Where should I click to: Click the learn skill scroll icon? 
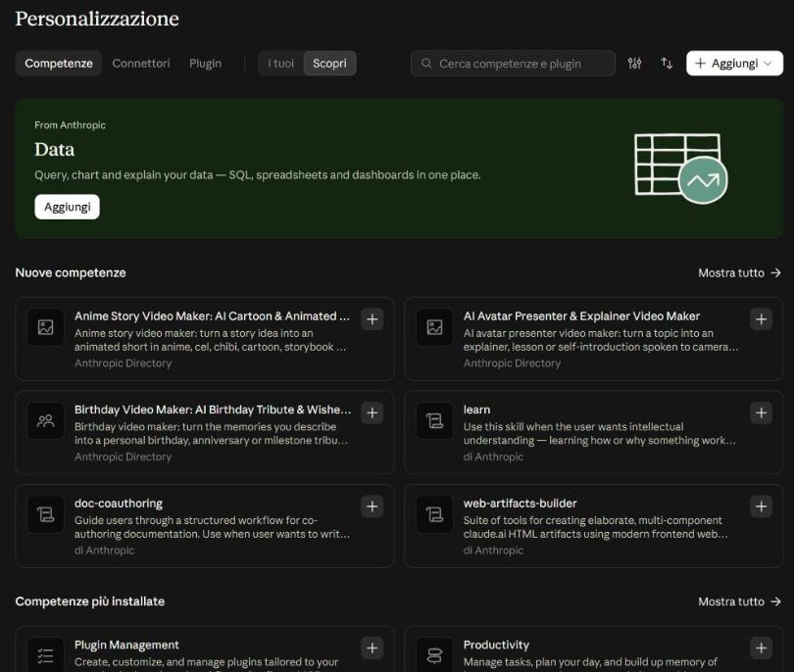(434, 421)
